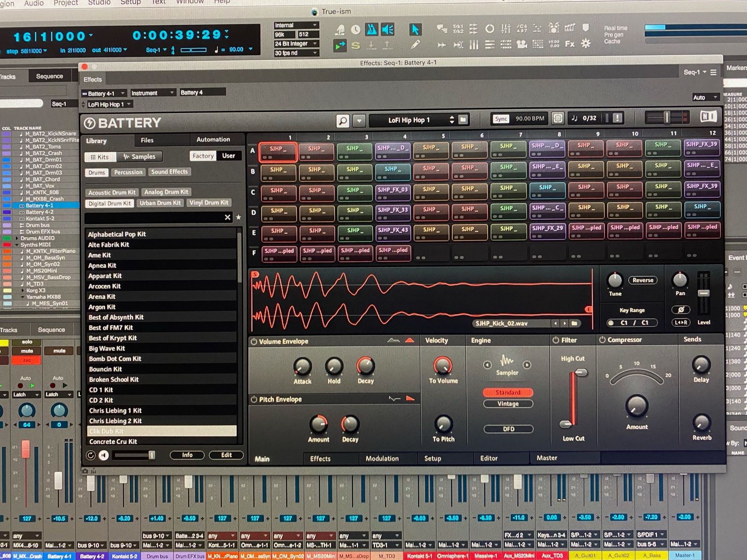The image size is (747, 560).
Task: Select the Vinyl Drum Kit filter tag
Action: [209, 203]
